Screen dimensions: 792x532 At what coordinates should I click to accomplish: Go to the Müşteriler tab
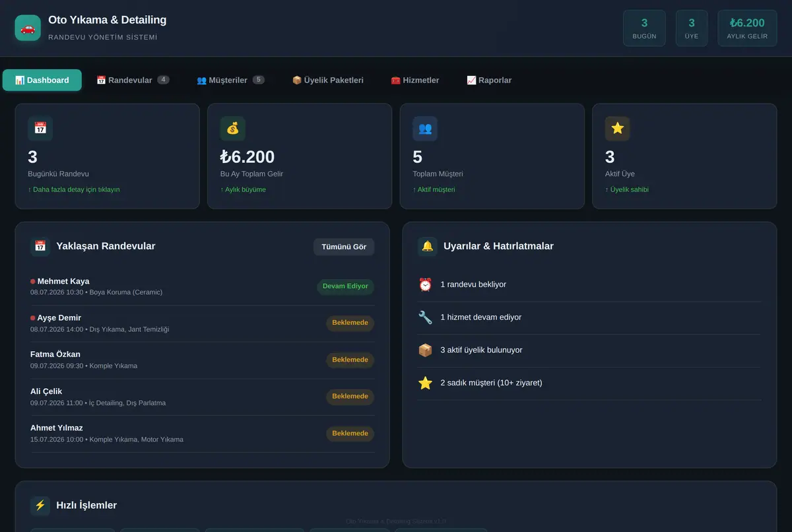point(230,80)
